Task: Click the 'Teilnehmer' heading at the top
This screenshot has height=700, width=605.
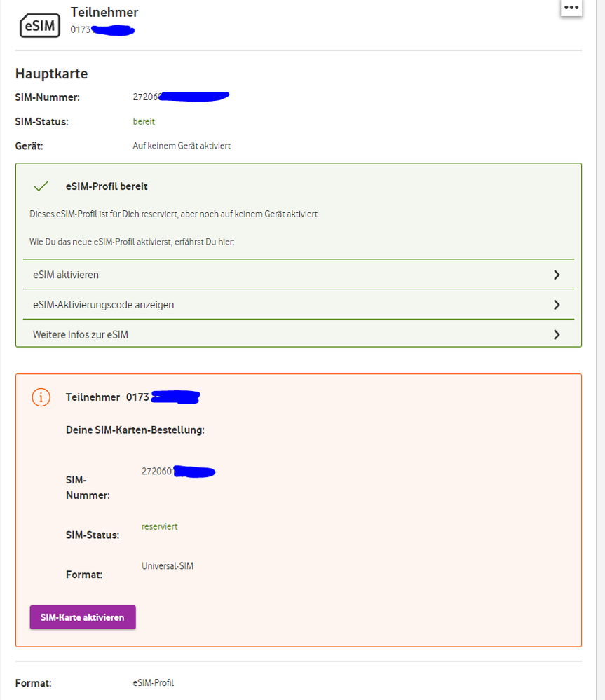Action: [104, 12]
